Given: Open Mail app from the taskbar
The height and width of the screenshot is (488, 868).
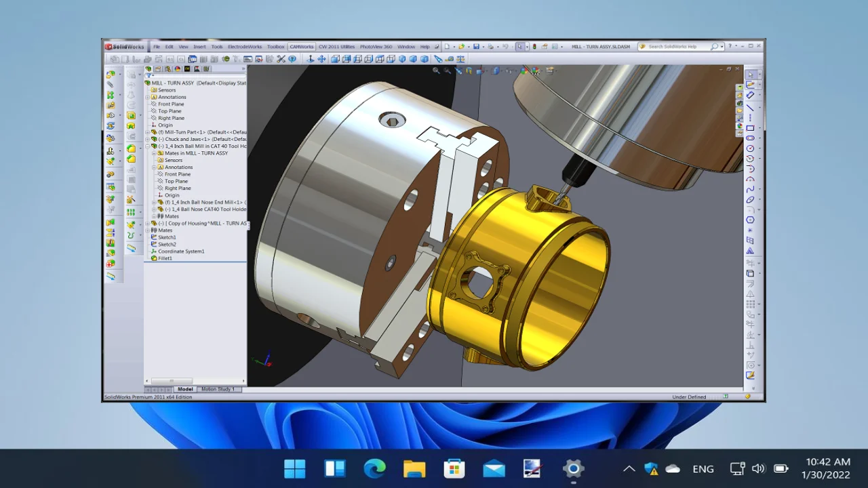Looking at the screenshot, I should click(x=494, y=468).
